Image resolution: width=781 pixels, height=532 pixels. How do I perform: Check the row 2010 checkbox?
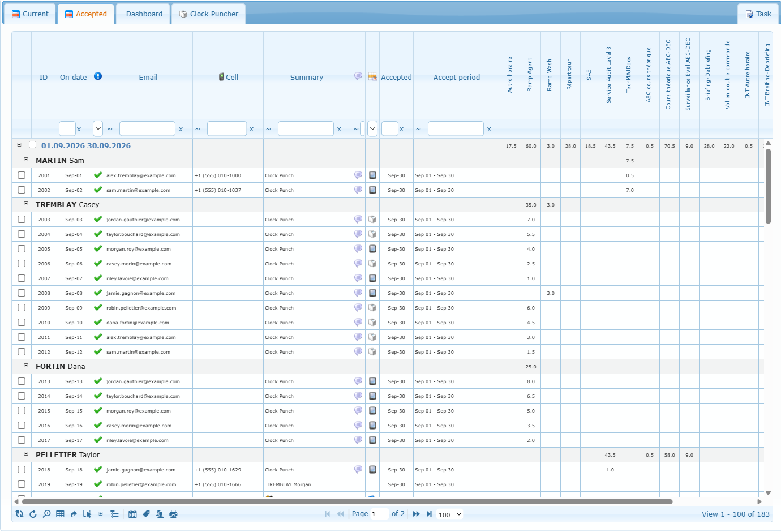22,323
